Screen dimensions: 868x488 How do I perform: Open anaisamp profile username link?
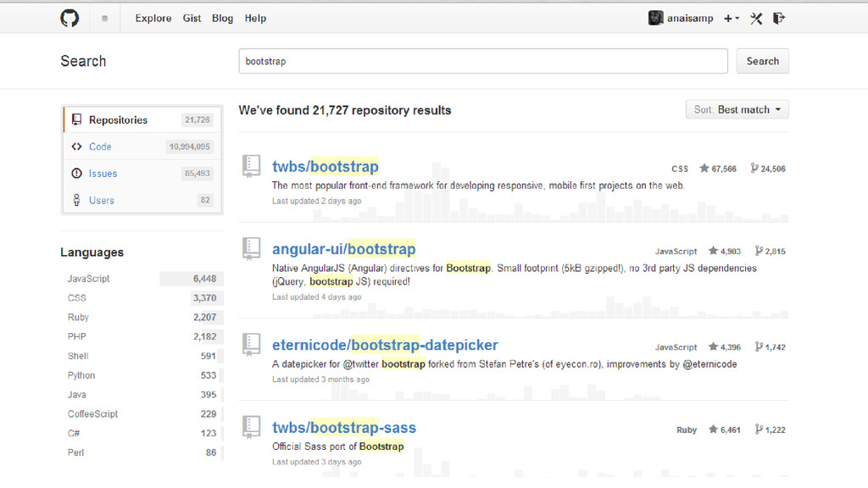(x=690, y=19)
